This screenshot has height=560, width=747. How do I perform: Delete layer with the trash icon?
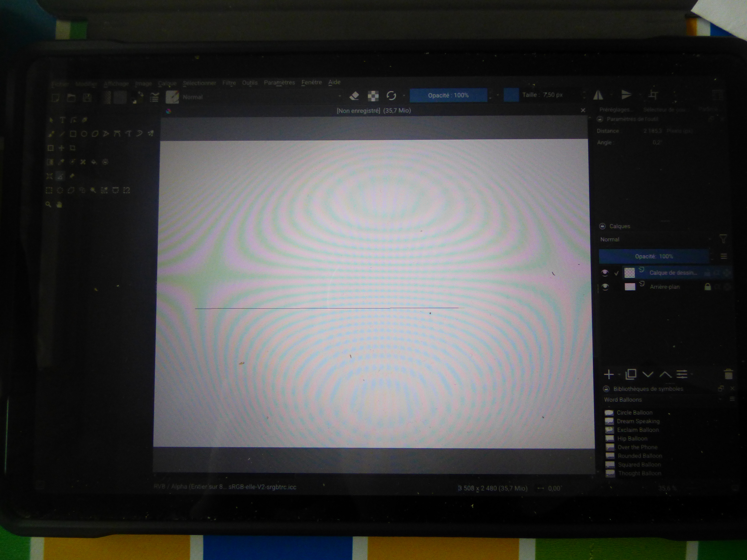[x=728, y=374]
